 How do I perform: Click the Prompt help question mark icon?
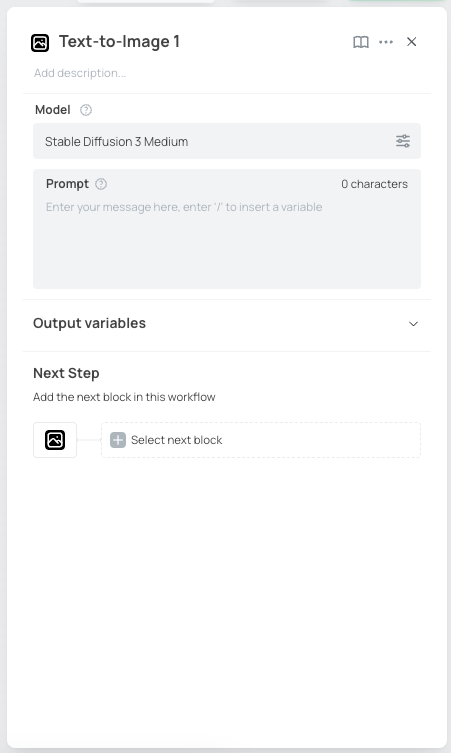point(101,184)
